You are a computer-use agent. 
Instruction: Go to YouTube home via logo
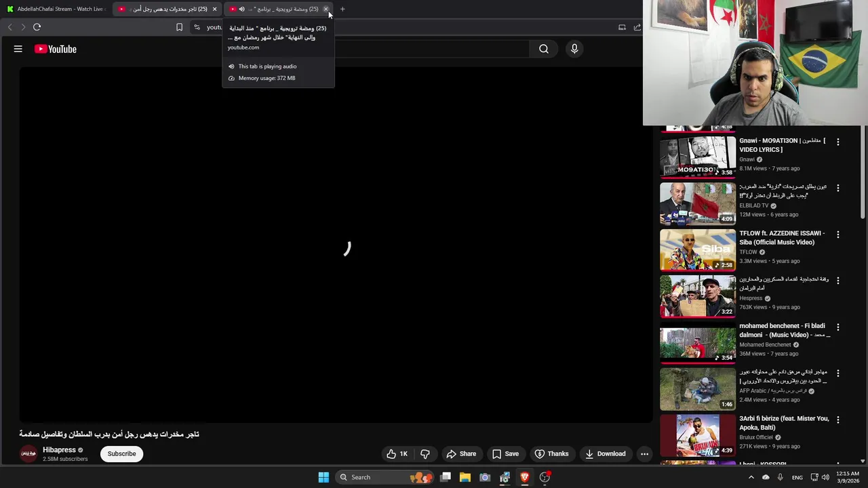[x=56, y=49]
